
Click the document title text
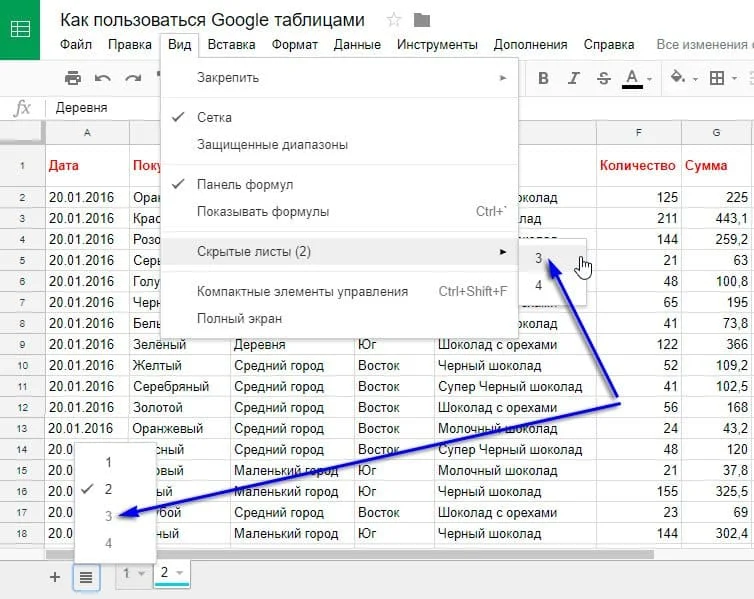pos(212,20)
